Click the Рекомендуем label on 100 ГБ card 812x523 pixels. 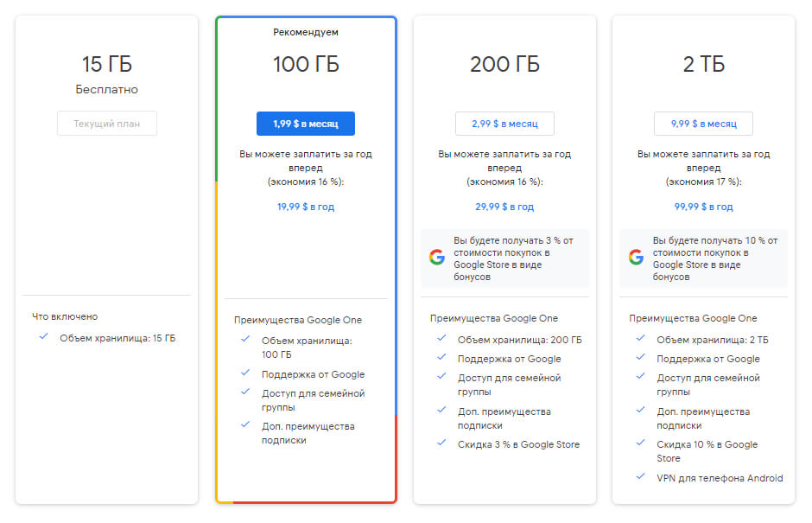click(306, 32)
